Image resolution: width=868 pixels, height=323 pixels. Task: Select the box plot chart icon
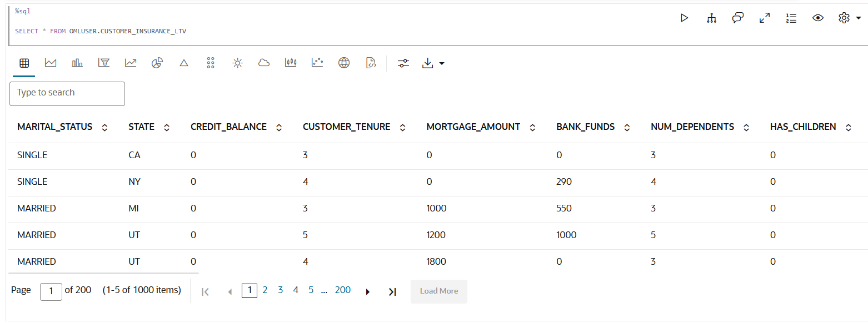(291, 63)
